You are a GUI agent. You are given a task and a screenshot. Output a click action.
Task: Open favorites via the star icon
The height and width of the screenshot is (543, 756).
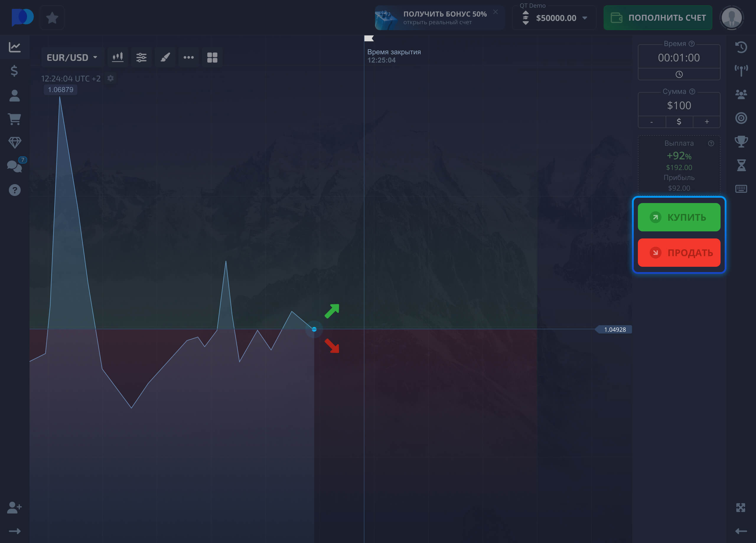52,18
